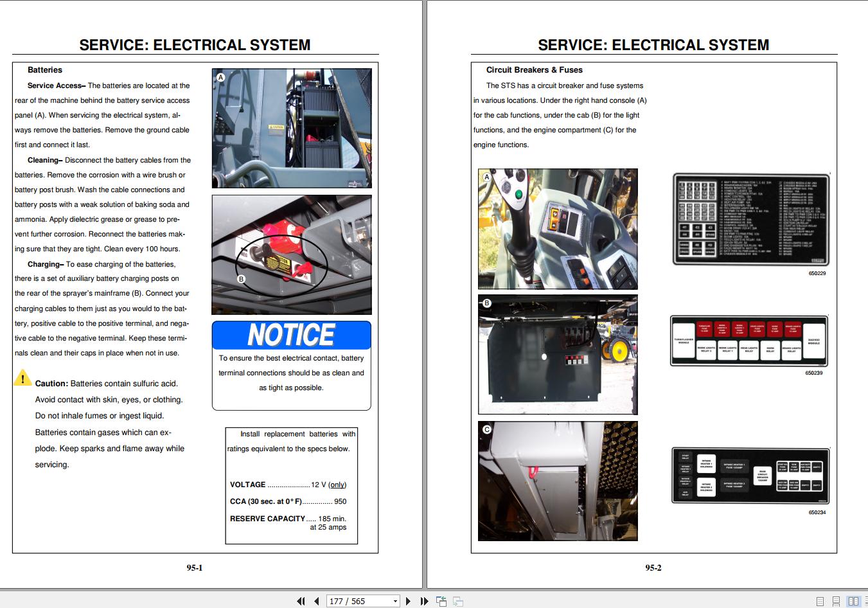Advance to the next page
The width and height of the screenshot is (868, 608).
[x=409, y=601]
